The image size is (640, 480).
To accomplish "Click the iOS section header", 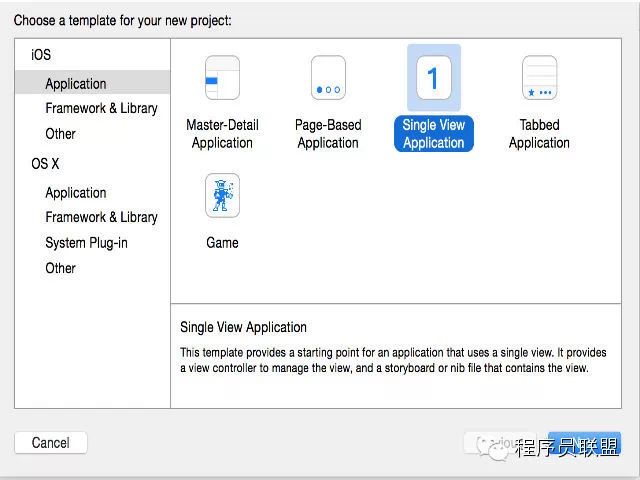I will [x=41, y=55].
